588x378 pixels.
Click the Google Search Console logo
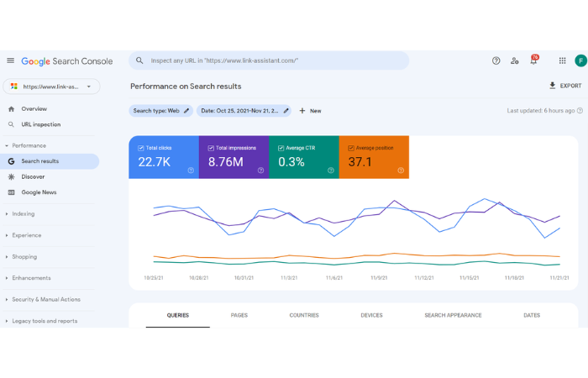coord(66,61)
